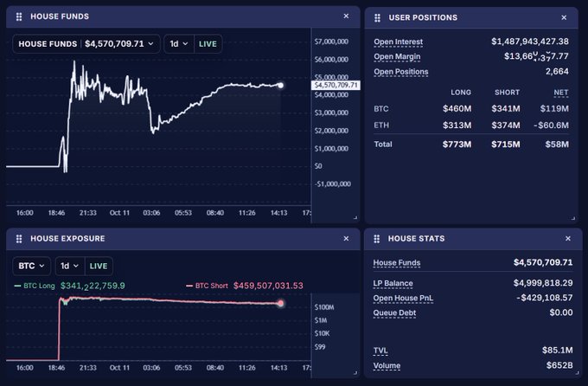Click the ETH row in positions table
This screenshot has width=588, height=386.
[471, 125]
